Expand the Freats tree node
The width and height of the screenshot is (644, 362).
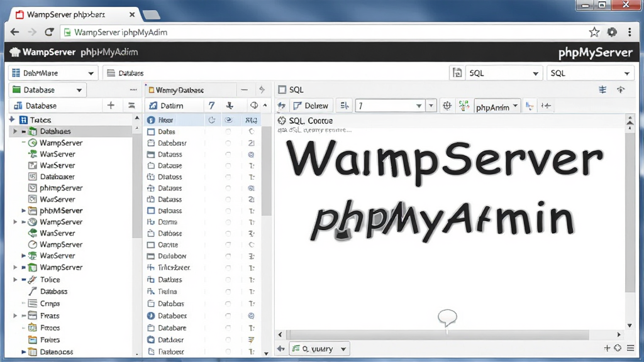pyautogui.click(x=15, y=315)
